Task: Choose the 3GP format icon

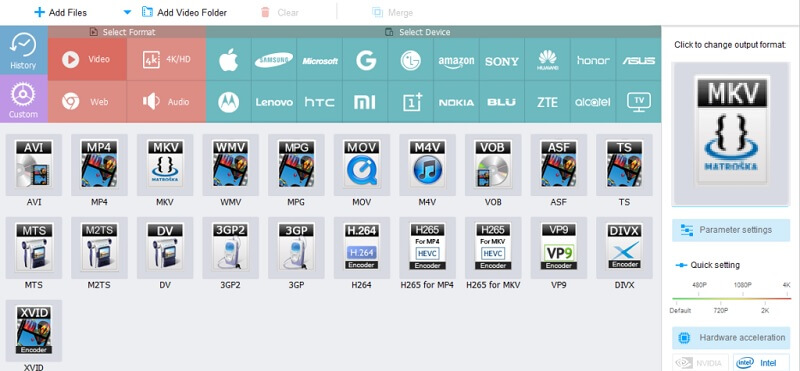Action: pyautogui.click(x=296, y=248)
